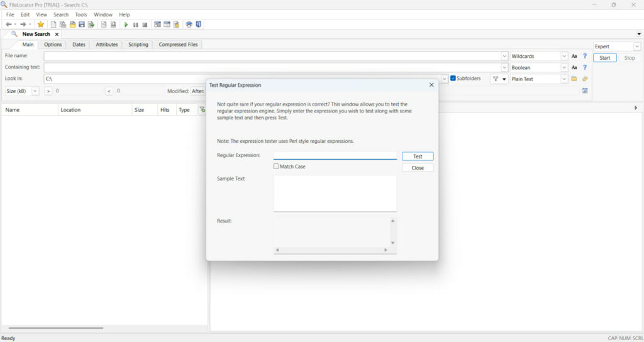Click the Start search button
This screenshot has height=342, width=644.
604,58
